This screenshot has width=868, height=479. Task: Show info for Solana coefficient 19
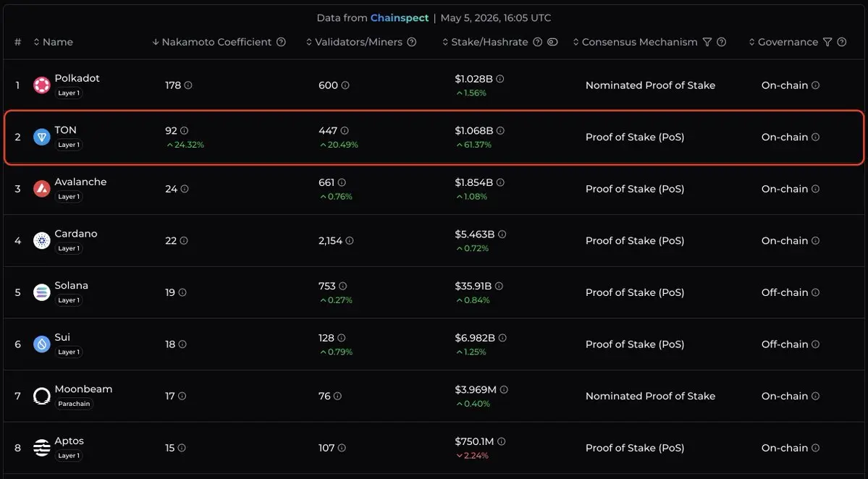tap(182, 292)
